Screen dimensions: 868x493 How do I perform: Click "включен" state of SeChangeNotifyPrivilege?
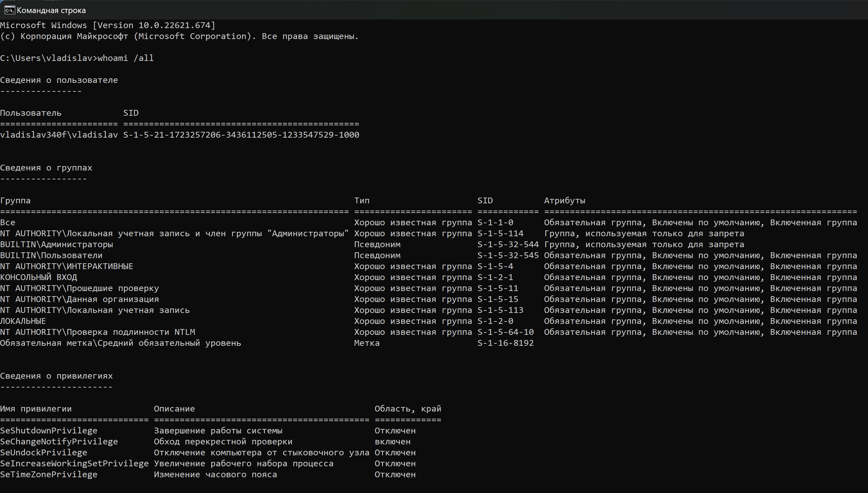[x=392, y=442]
